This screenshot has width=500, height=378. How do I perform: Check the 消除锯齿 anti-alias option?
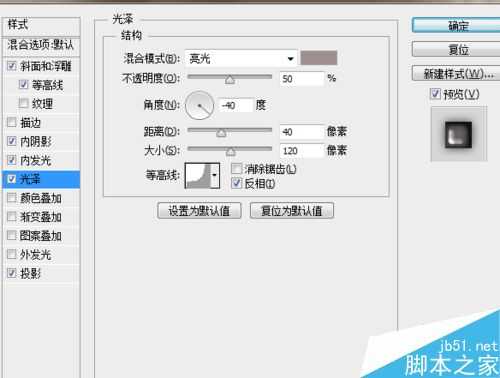point(236,169)
